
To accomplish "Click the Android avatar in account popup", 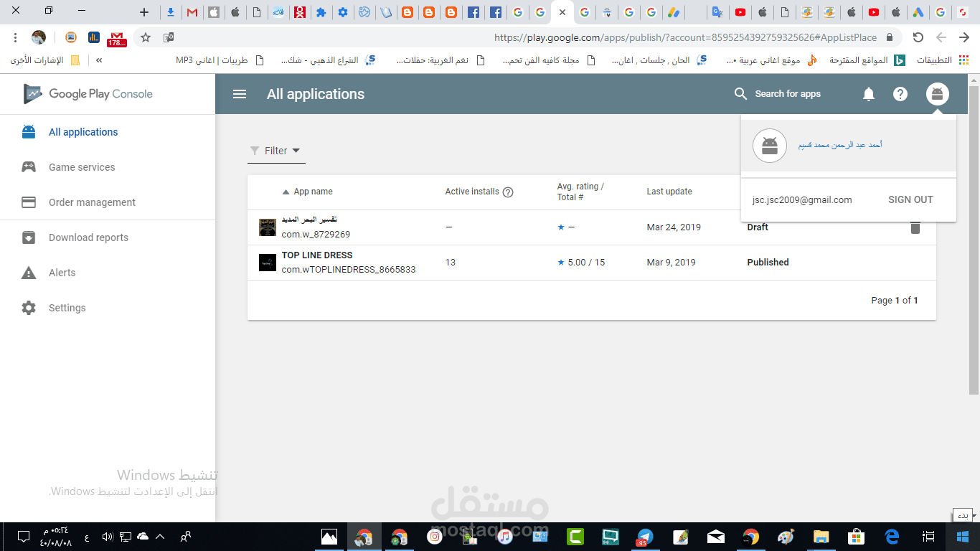I will [770, 146].
